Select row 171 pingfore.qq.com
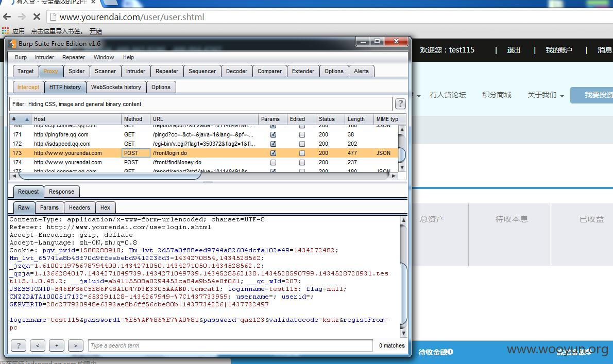 pos(203,134)
